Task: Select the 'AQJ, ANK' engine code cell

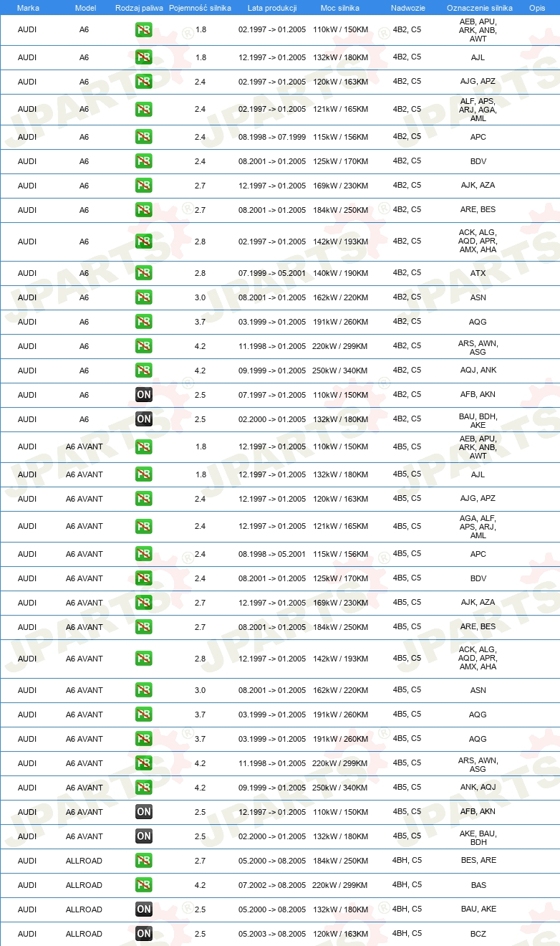Action: point(478,371)
